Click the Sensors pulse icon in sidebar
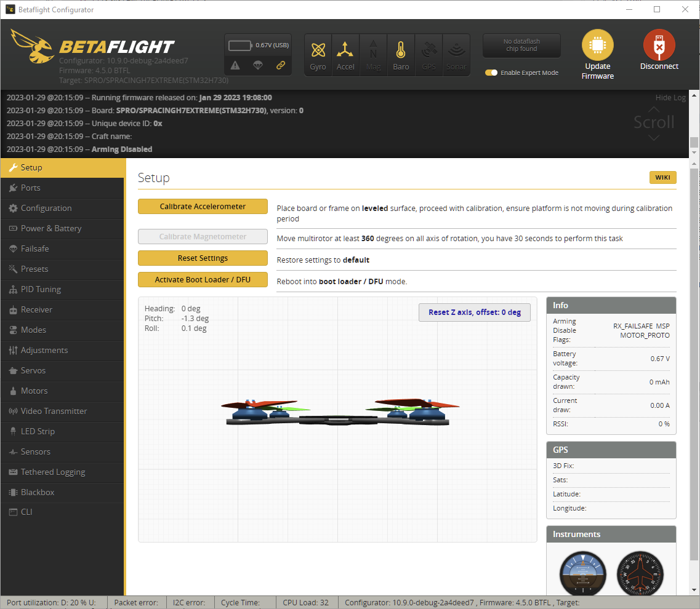Viewport: 700px width, 609px height. pos(13,452)
